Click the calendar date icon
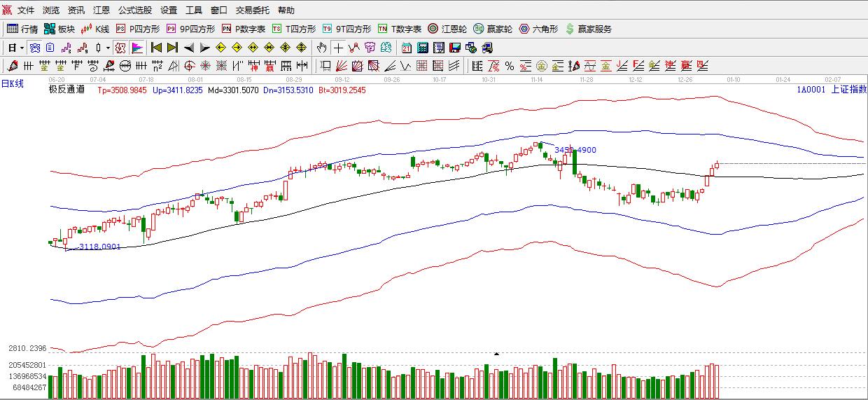Image resolution: width=868 pixels, height=400 pixels. pos(407,48)
